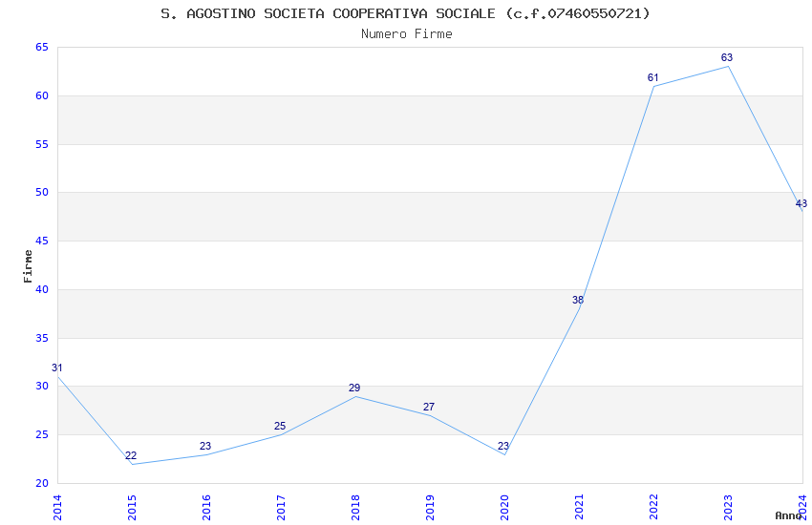Click the y-axis tick value 45
Viewport: 812px width, 525px height.
(42, 241)
